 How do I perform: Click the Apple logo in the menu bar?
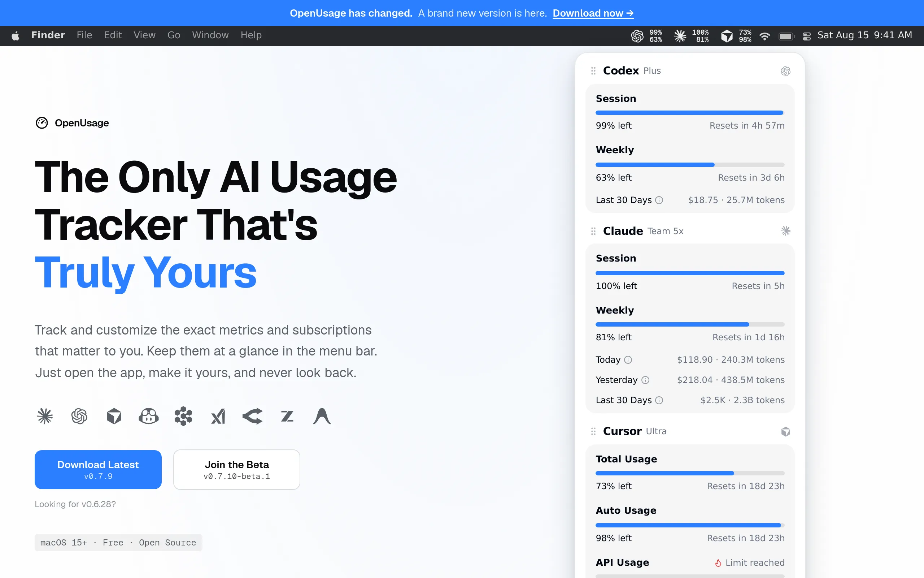15,35
